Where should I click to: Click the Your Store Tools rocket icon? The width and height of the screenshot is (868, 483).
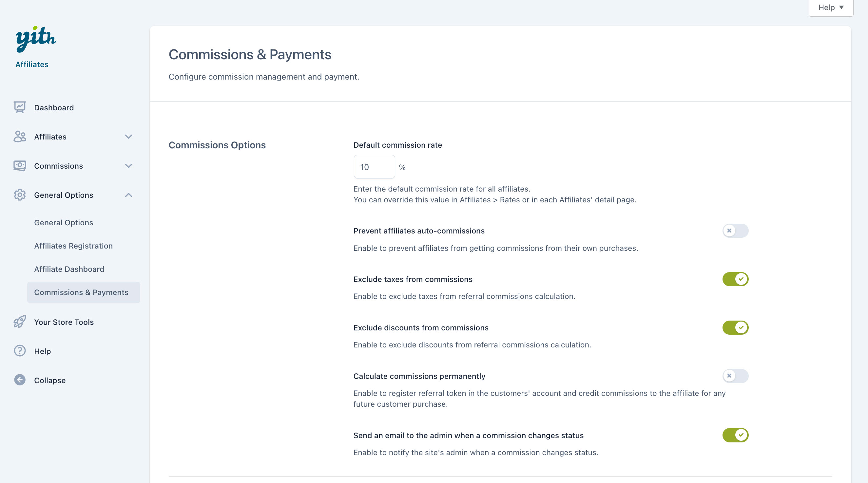pyautogui.click(x=20, y=322)
